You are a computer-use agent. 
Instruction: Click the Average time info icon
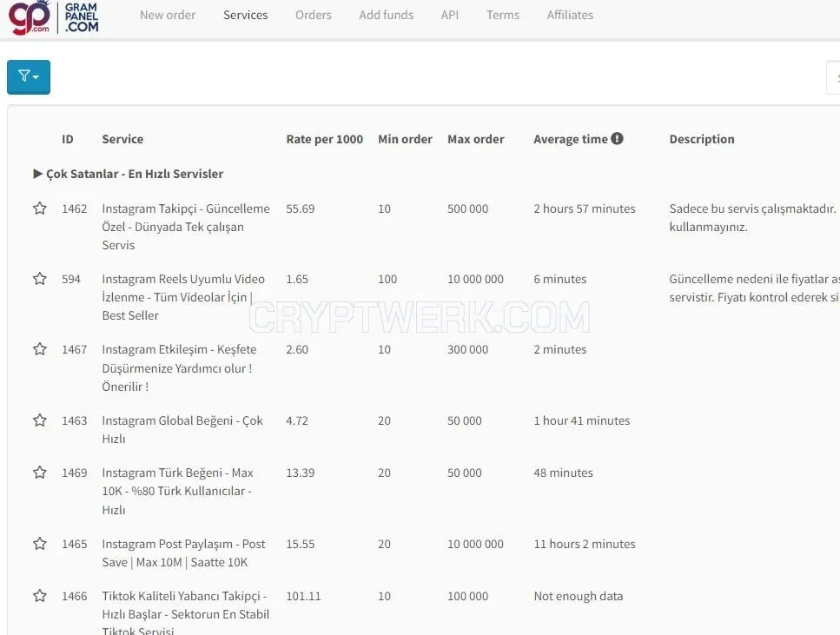617,138
